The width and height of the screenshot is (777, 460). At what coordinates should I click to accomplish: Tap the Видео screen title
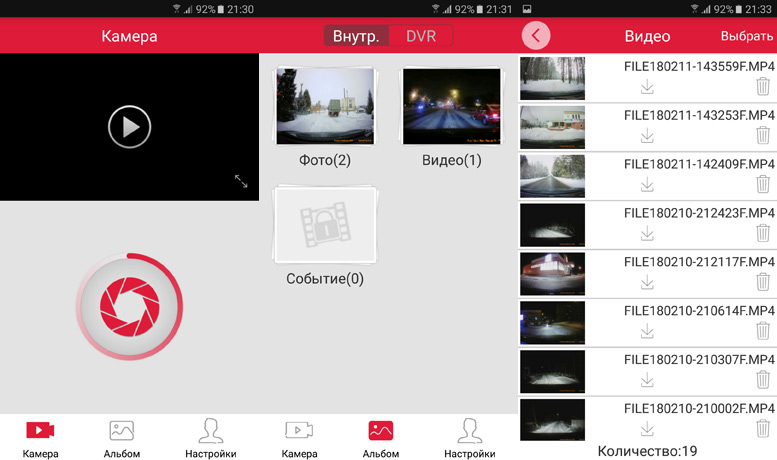tap(647, 36)
